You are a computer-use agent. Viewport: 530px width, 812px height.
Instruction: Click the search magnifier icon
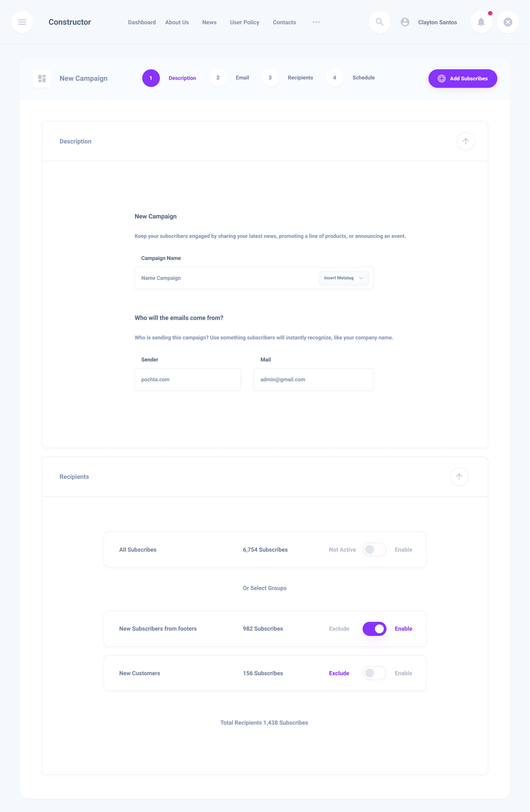click(x=379, y=22)
